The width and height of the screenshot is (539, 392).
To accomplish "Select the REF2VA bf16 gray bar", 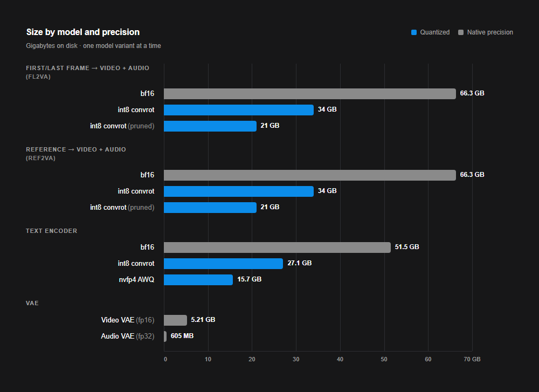I will (x=310, y=175).
